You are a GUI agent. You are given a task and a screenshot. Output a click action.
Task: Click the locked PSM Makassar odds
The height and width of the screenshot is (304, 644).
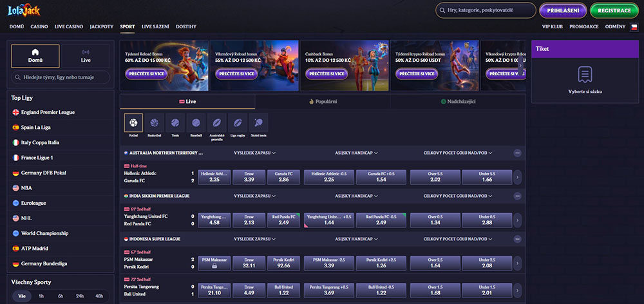pos(214,263)
